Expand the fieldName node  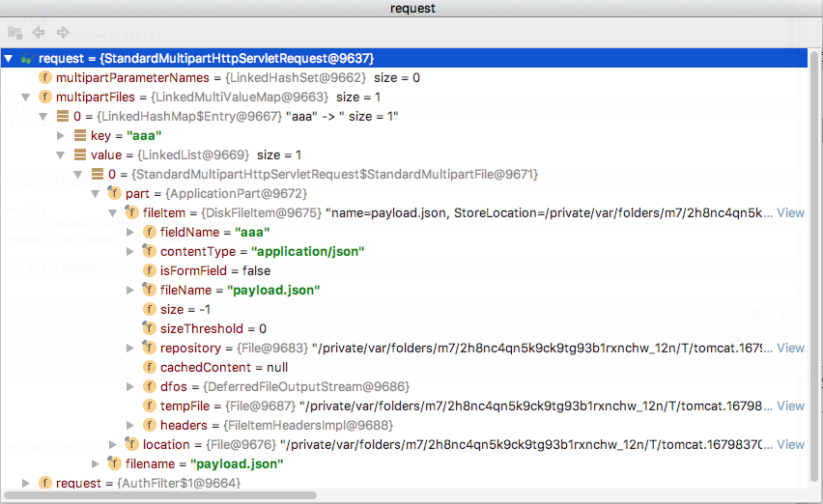[130, 233]
